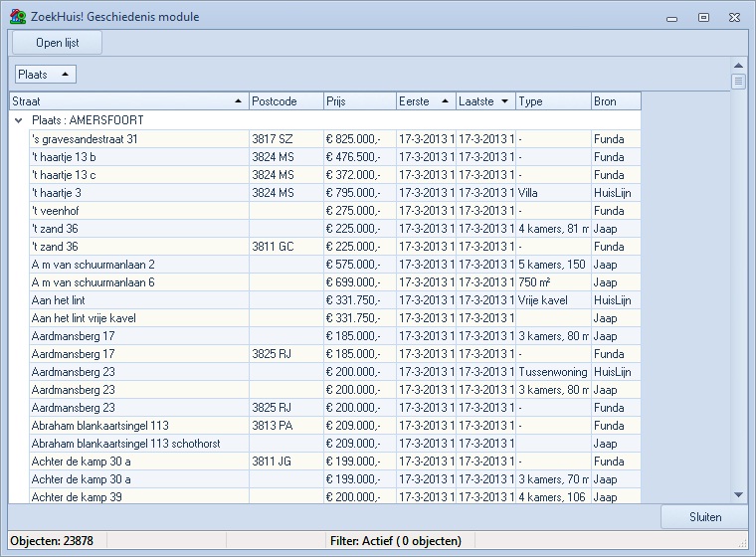Viewport: 756px width, 557px height.
Task: Click the Sluiten button
Action: pos(704,517)
